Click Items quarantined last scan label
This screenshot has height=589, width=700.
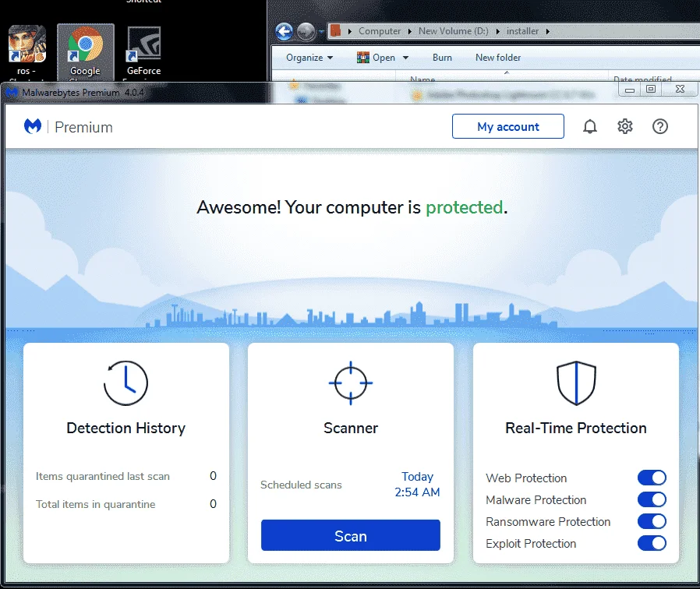pos(103,477)
